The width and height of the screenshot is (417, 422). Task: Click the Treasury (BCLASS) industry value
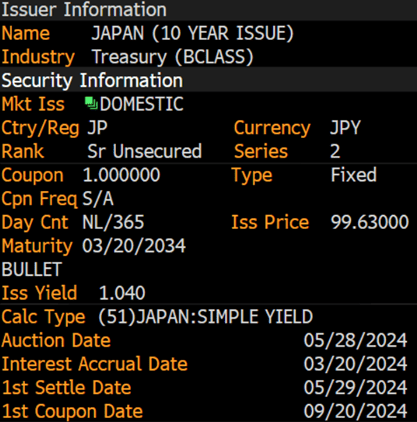(172, 57)
